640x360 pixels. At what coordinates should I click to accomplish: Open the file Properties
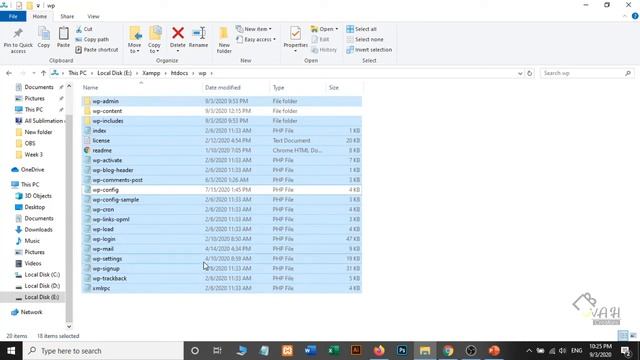296,40
